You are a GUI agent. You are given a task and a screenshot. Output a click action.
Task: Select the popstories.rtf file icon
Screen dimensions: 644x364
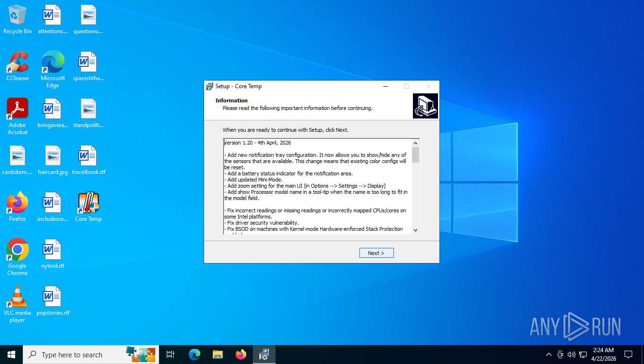[53, 301]
